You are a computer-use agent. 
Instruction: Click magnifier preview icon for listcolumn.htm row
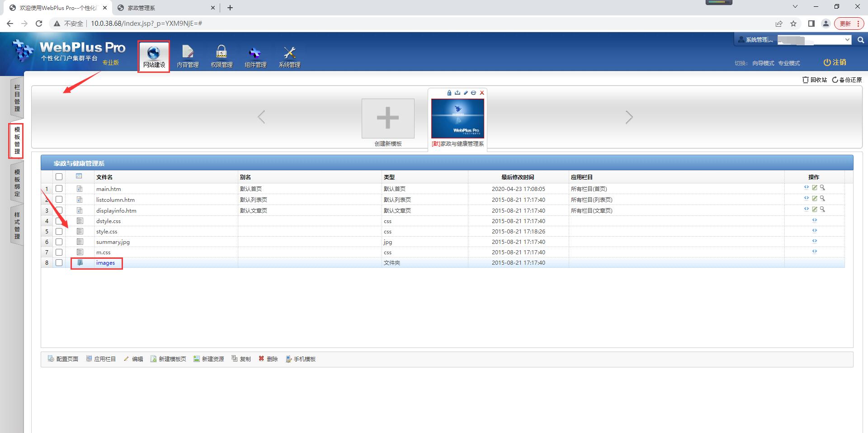click(x=822, y=199)
